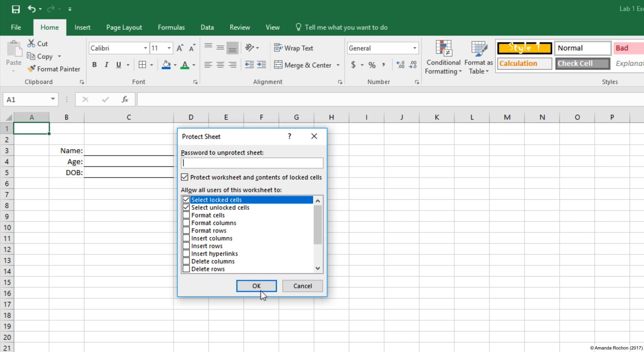The image size is (644, 352).
Task: Toggle Protect worksheet and contents checkbox
Action: click(x=184, y=177)
